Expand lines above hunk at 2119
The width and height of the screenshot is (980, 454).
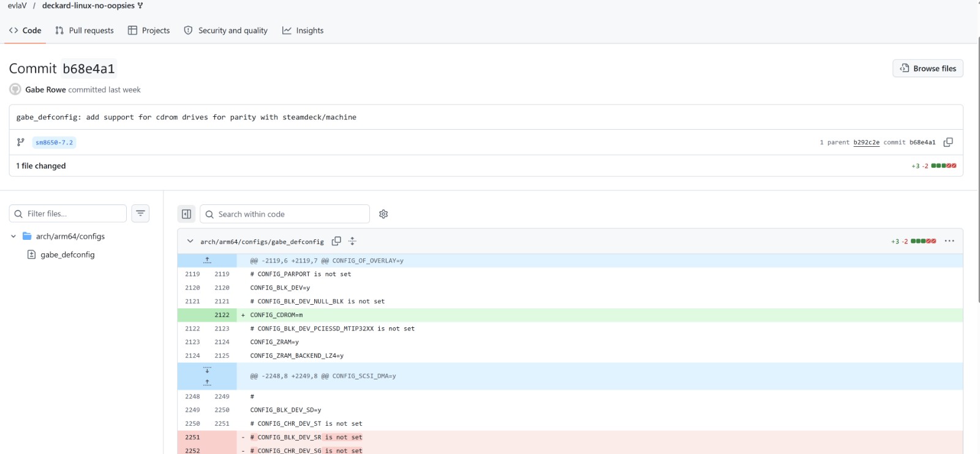click(x=207, y=261)
